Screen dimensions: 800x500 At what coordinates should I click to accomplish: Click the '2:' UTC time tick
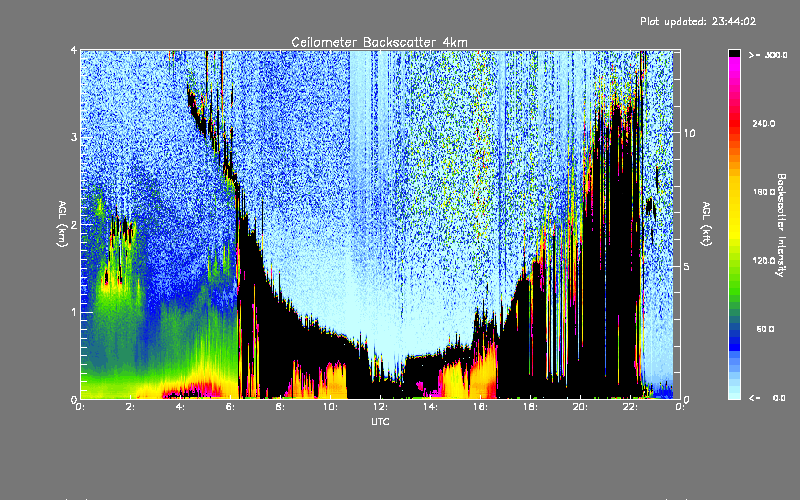[131, 407]
